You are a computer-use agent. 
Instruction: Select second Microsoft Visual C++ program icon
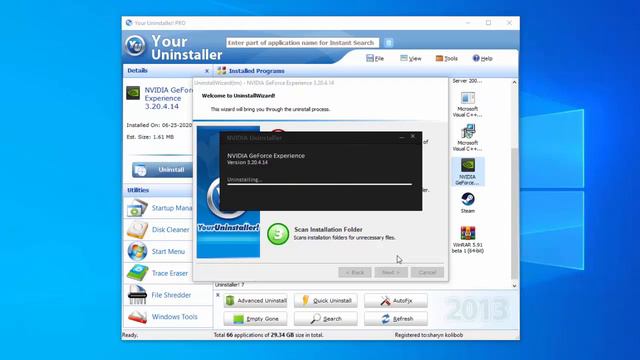pyautogui.click(x=468, y=132)
